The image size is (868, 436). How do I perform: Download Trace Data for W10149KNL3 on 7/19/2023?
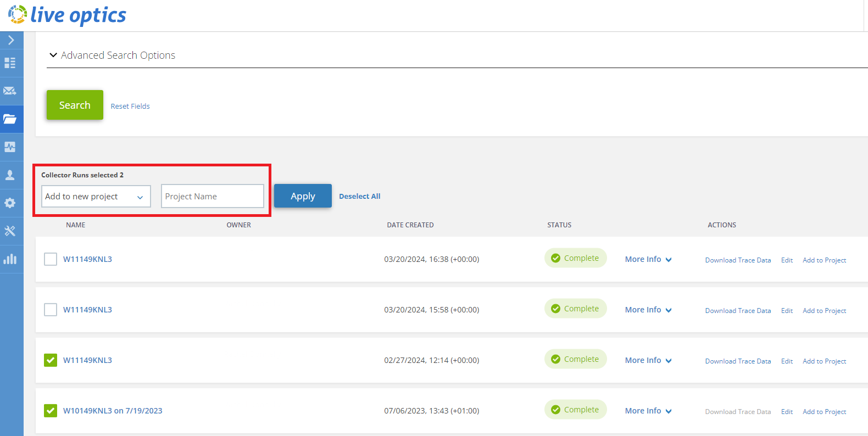[738, 412]
